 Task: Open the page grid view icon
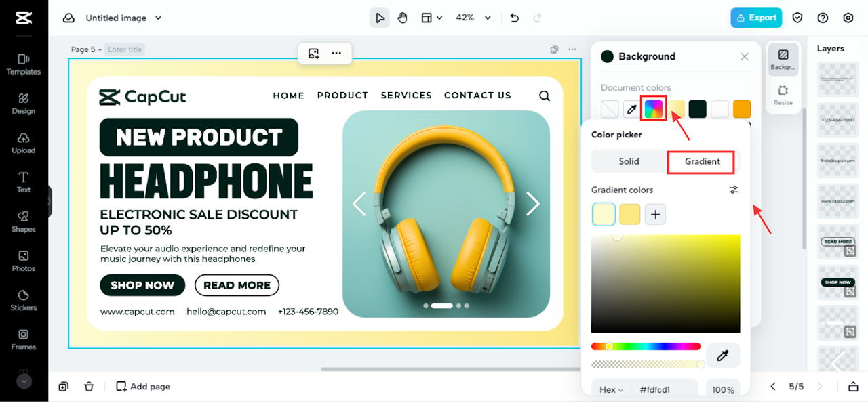click(853, 387)
